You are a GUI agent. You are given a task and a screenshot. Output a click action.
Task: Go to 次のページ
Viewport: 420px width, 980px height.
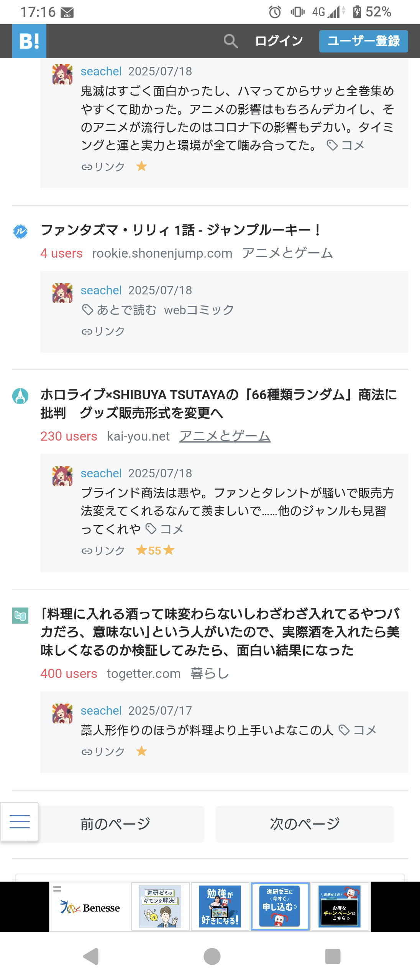[x=305, y=824]
